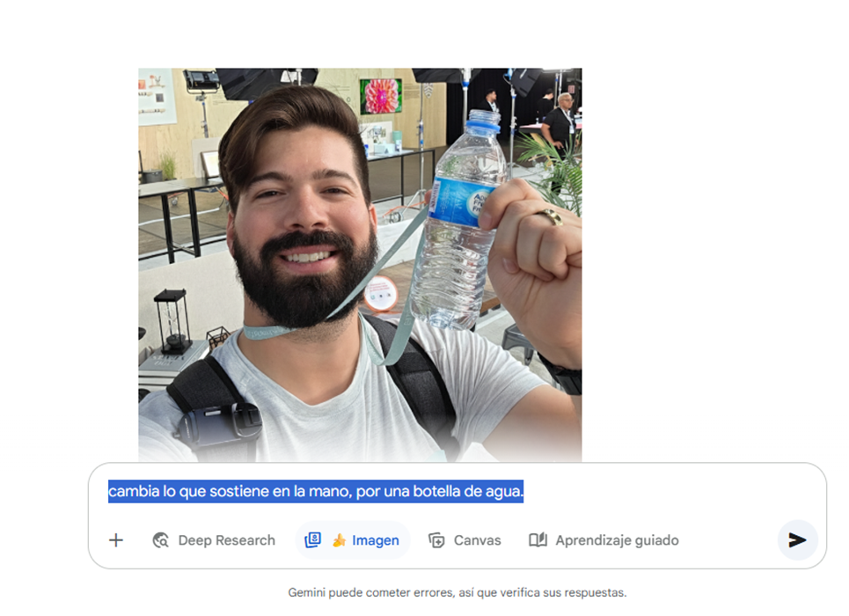Click the flower display screen in photo
This screenshot has height=616, width=849.
381,96
